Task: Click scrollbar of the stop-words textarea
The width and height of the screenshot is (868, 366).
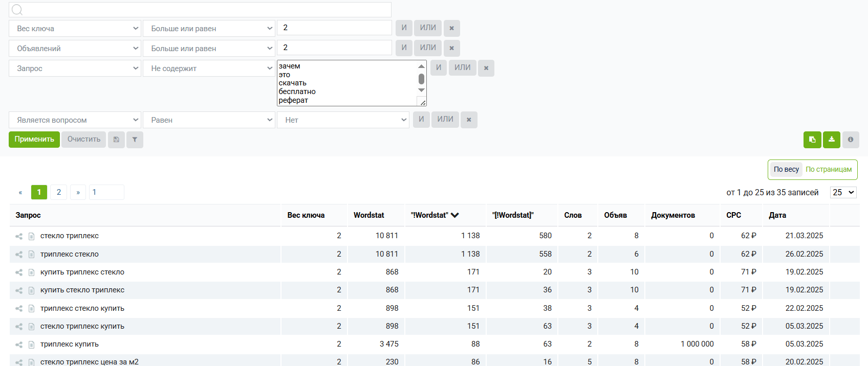Action: click(x=421, y=79)
